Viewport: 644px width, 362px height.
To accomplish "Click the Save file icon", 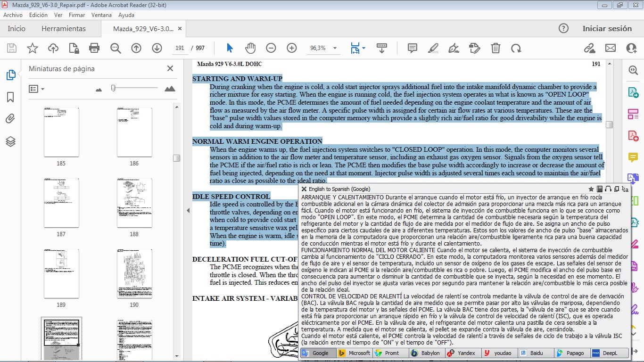I will point(12,48).
